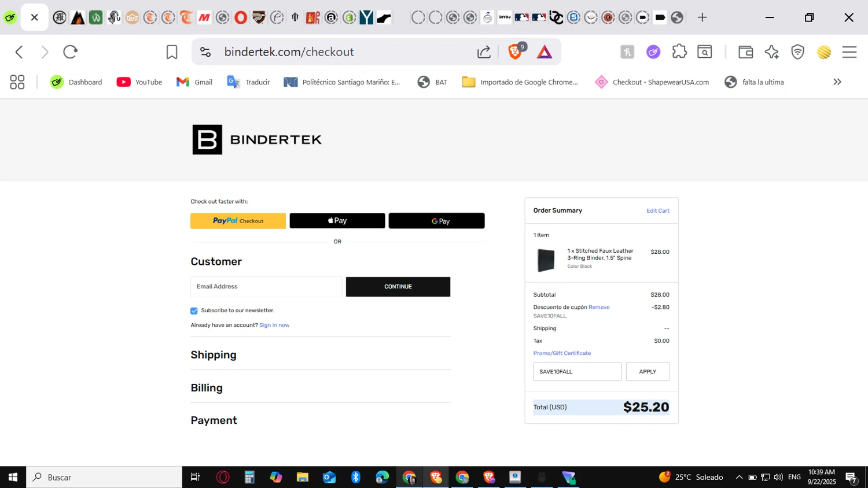Open the Gmail bookmark
The height and width of the screenshot is (488, 868).
[x=194, y=82]
